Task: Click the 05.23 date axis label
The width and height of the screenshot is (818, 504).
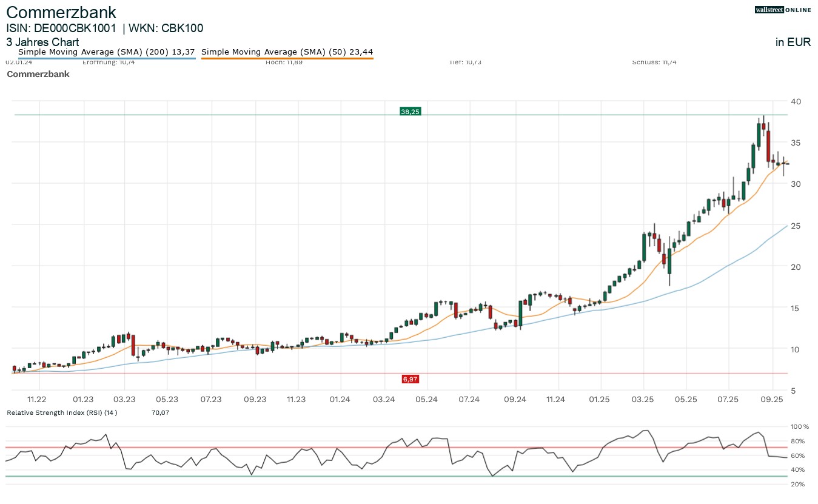Action: (167, 399)
